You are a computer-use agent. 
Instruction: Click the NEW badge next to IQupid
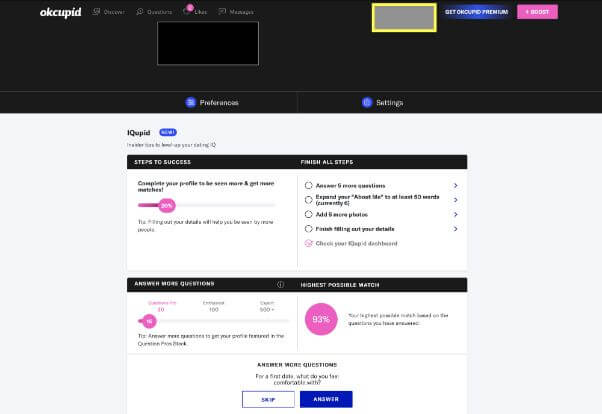168,132
